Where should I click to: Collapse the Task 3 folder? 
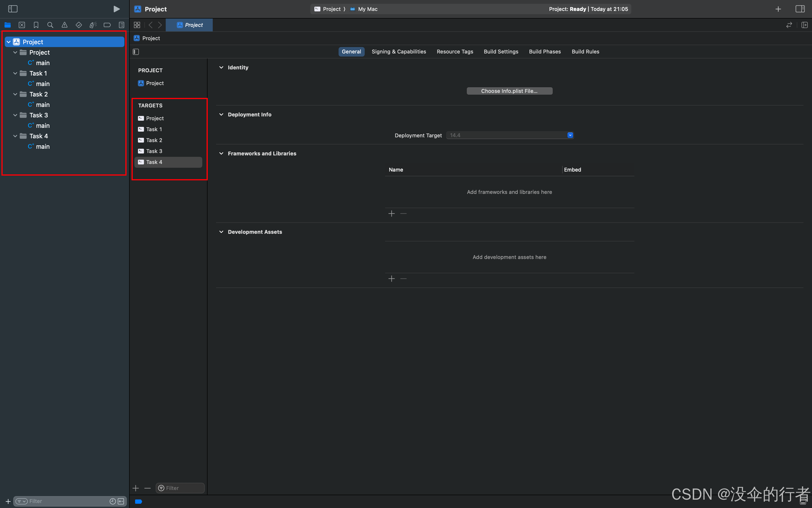tap(15, 115)
